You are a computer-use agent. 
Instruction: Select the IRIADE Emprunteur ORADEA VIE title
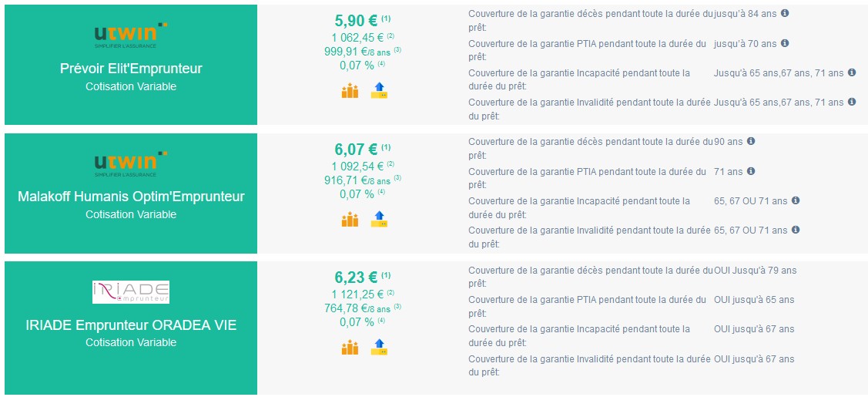(131, 325)
